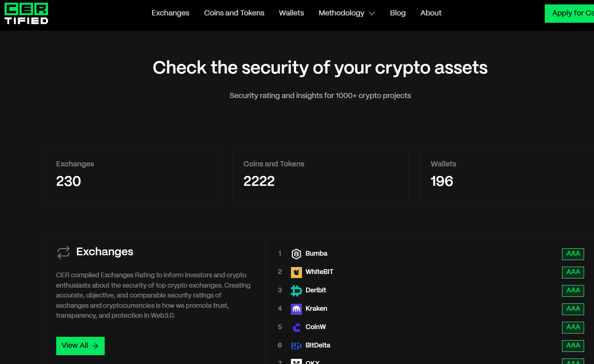Click the Deribit exchange logo icon
Screen dimensions: 594x364
click(296, 291)
